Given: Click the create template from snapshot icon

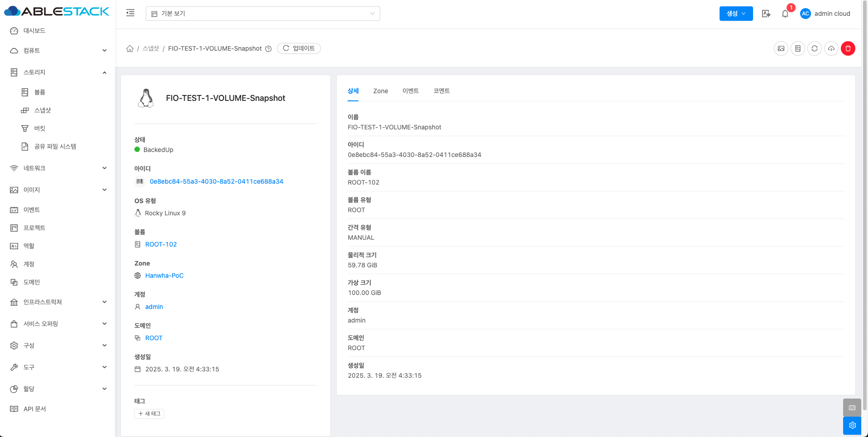Looking at the screenshot, I should tap(781, 48).
